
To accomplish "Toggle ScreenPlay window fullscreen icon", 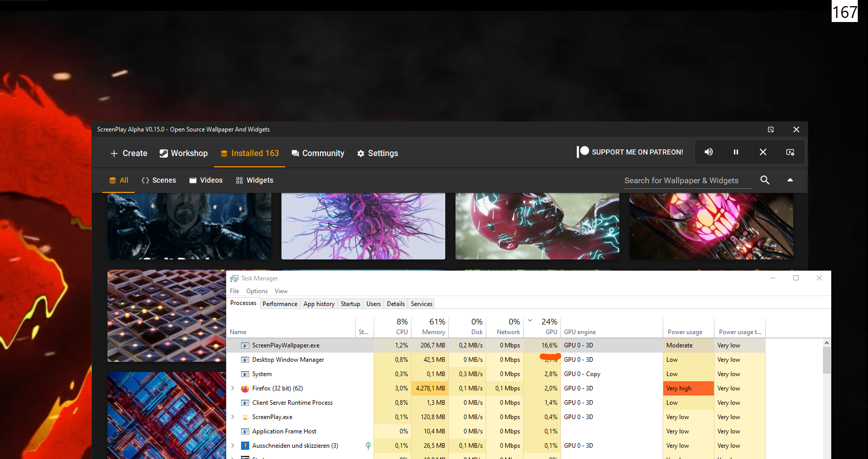I will point(771,129).
